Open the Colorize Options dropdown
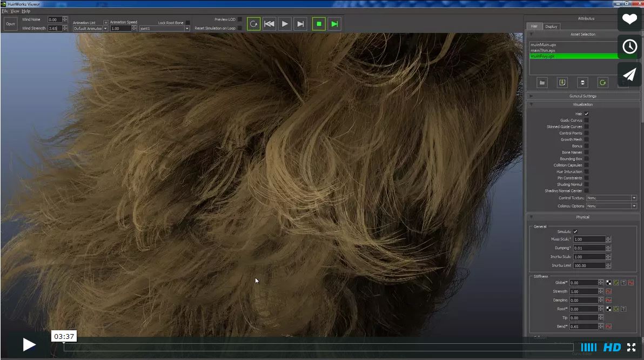This screenshot has height=360, width=644. click(x=611, y=206)
